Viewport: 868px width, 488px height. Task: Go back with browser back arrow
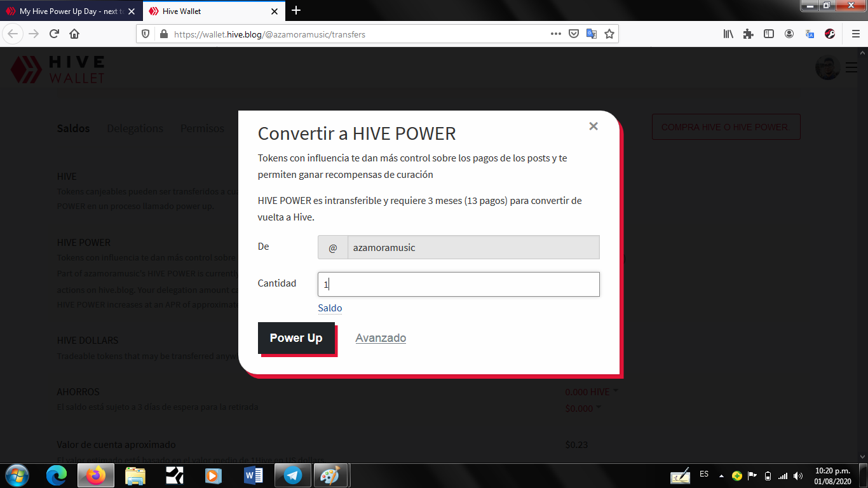coord(13,34)
